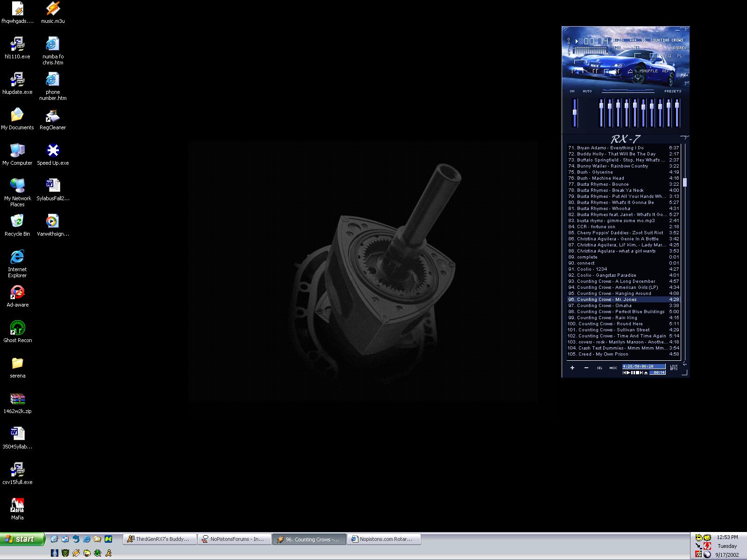Switch to ThirdGenRX7's Buddy taskbar window

pyautogui.click(x=160, y=539)
